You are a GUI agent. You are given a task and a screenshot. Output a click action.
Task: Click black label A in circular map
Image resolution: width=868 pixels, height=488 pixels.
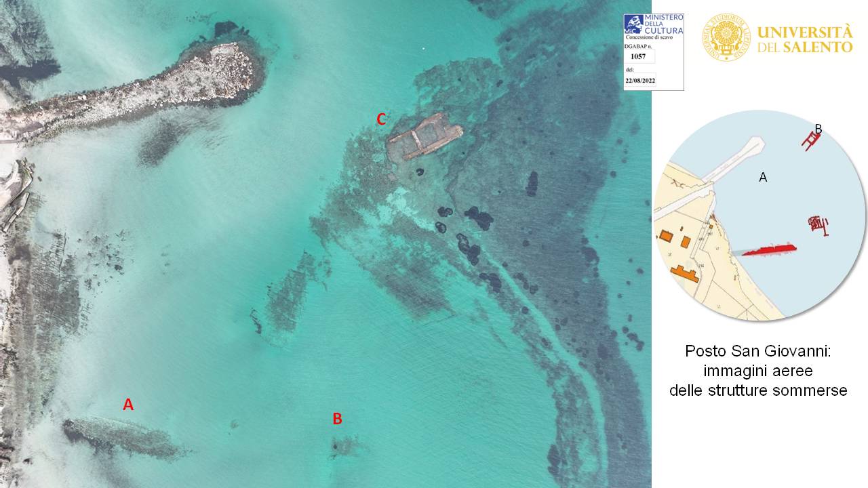(x=763, y=178)
